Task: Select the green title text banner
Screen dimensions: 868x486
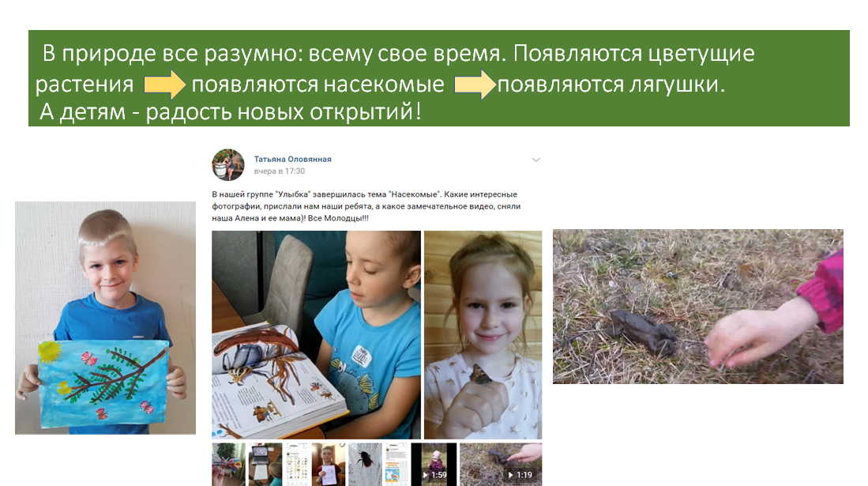Action: tap(439, 78)
